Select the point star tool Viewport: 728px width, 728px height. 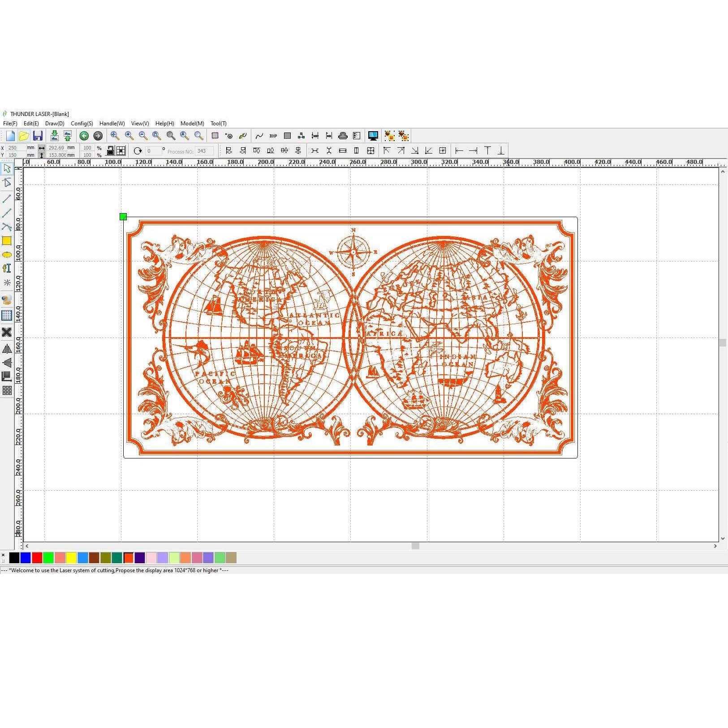[7, 283]
